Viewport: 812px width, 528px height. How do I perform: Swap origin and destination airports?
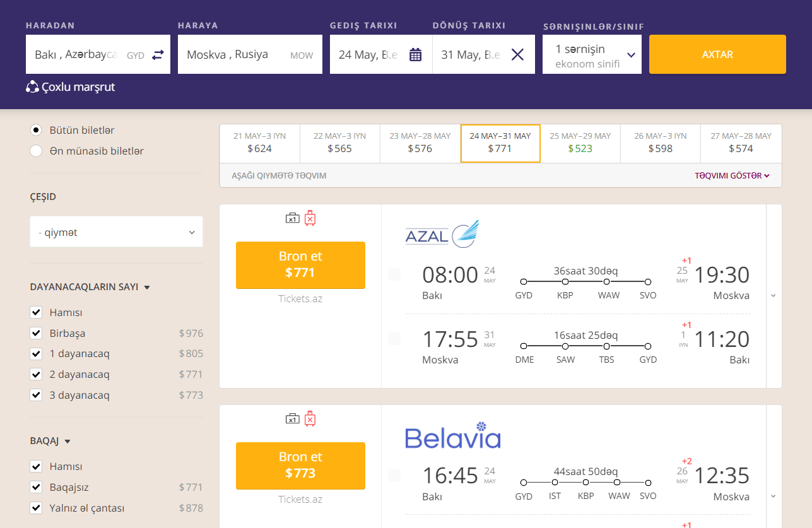point(157,55)
